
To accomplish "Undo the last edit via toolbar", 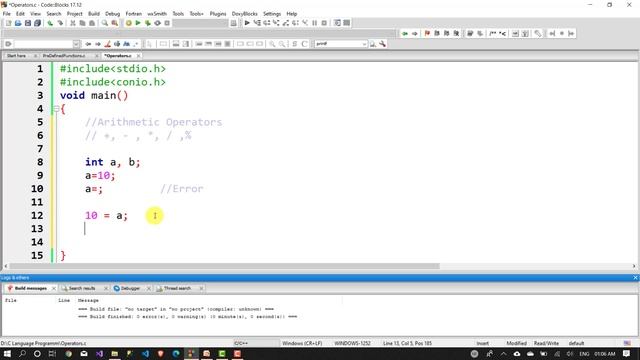I will tap(50, 23).
